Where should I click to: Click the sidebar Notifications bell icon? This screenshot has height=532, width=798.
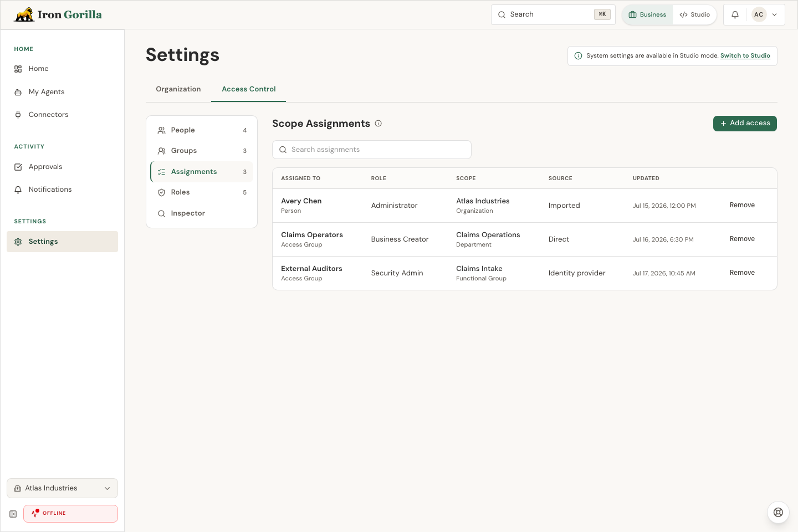[x=18, y=190]
